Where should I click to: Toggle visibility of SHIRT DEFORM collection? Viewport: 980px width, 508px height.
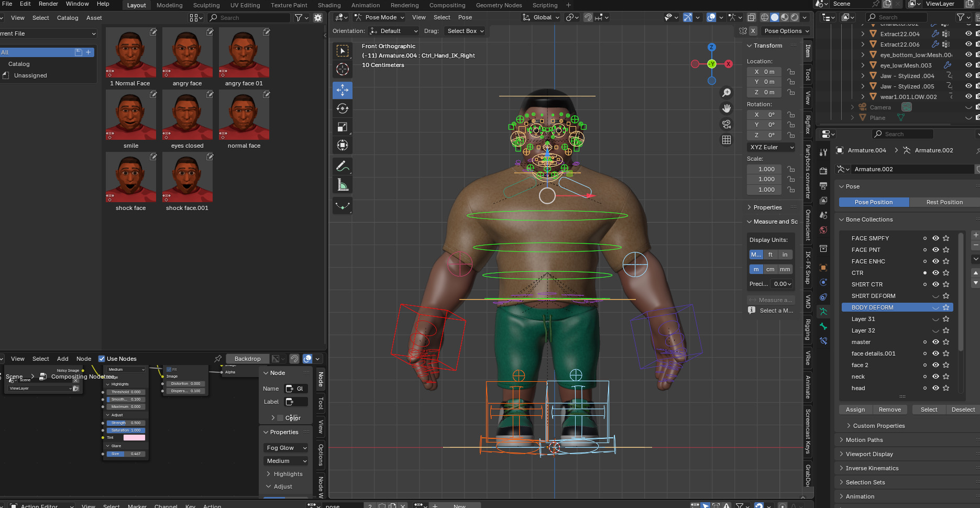[935, 296]
